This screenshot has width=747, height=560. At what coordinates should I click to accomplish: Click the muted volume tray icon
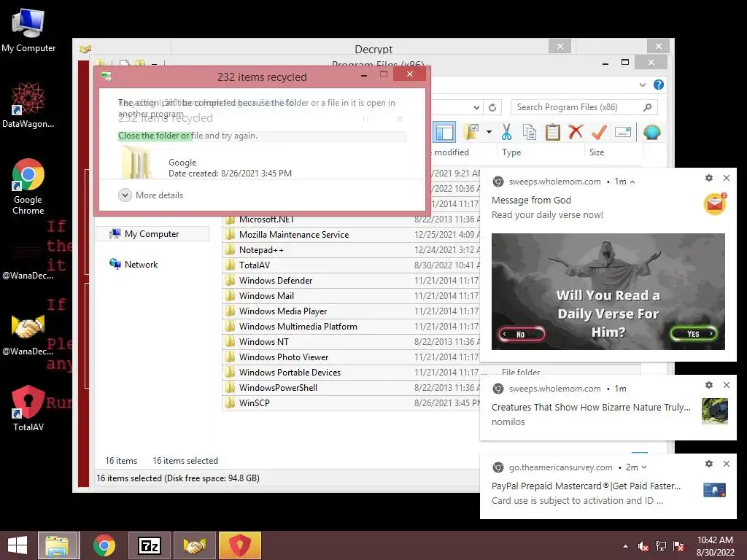tap(643, 546)
